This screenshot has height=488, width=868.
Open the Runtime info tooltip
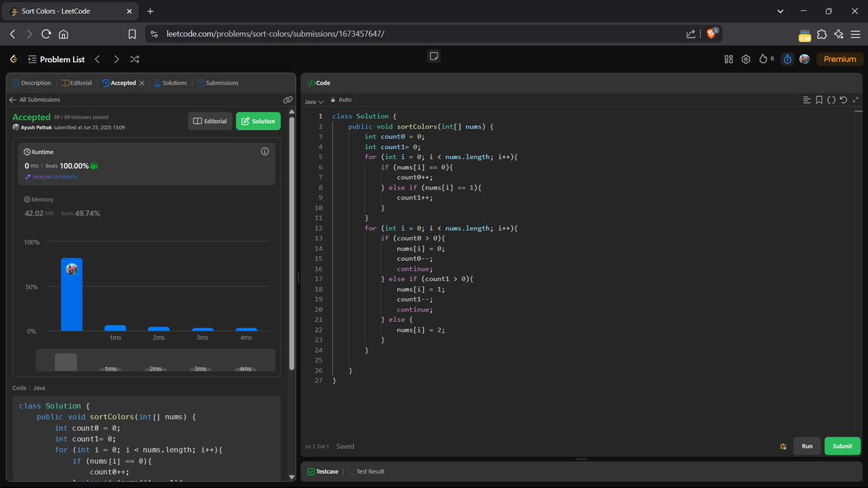point(264,151)
